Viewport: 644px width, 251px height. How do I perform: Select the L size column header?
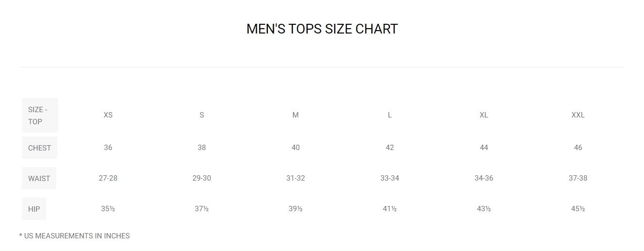(x=390, y=115)
